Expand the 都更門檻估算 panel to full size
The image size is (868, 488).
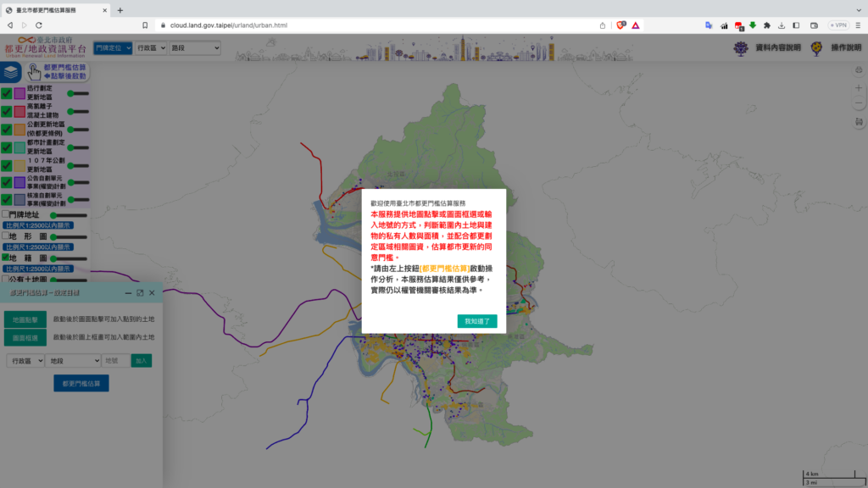point(140,292)
